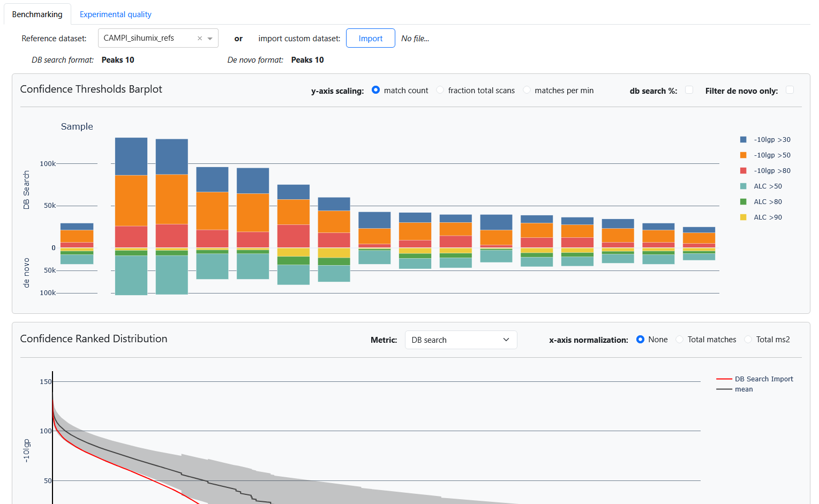Select the fraction total scans option
The height and width of the screenshot is (504, 819).
[440, 91]
